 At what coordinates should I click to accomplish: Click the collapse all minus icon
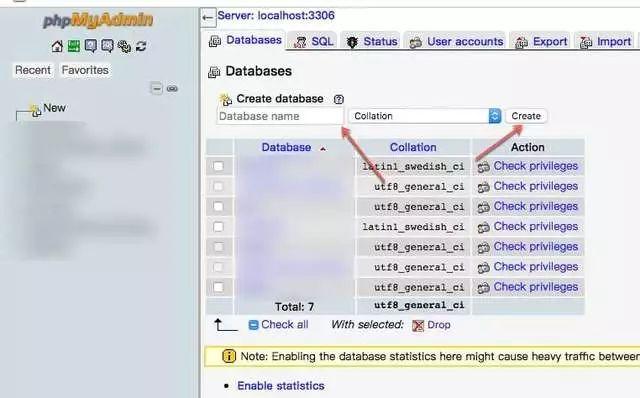click(x=156, y=88)
